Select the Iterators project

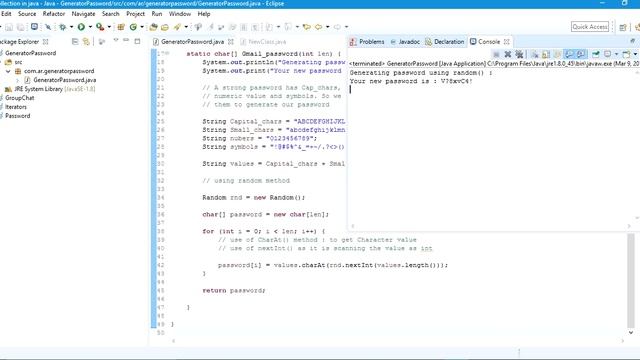pyautogui.click(x=16, y=107)
